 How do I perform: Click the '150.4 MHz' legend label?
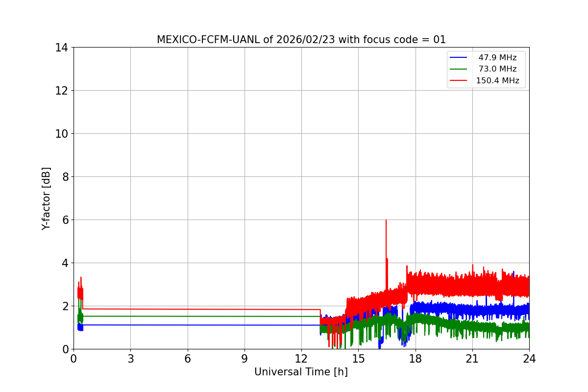[x=497, y=81]
